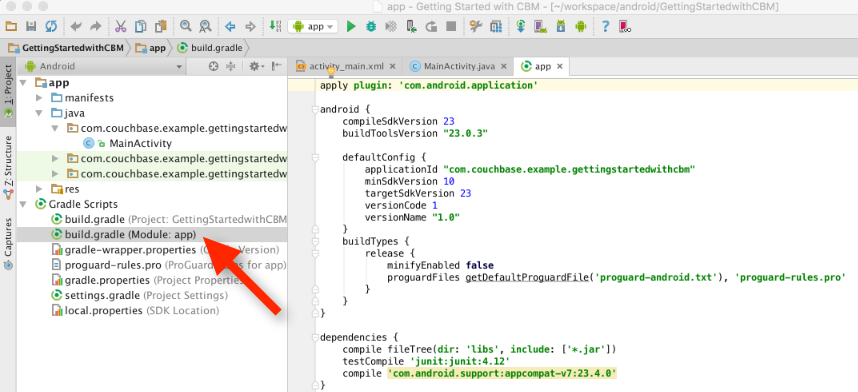This screenshot has width=858, height=392.
Task: Undo the last edit via the toolbar
Action: [x=76, y=26]
